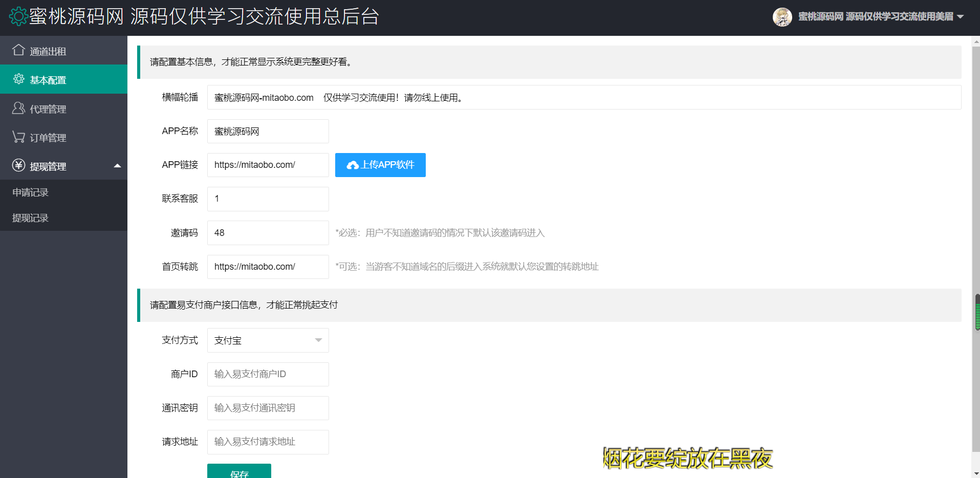980x478 pixels.
Task: Open 提现记录 submenu item
Action: click(31, 218)
